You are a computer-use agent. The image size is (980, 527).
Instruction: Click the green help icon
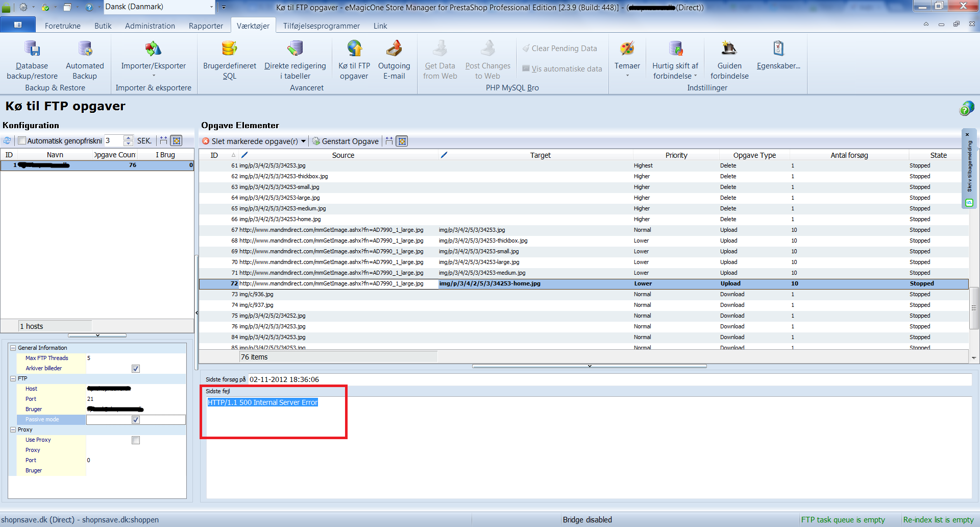pos(966,108)
